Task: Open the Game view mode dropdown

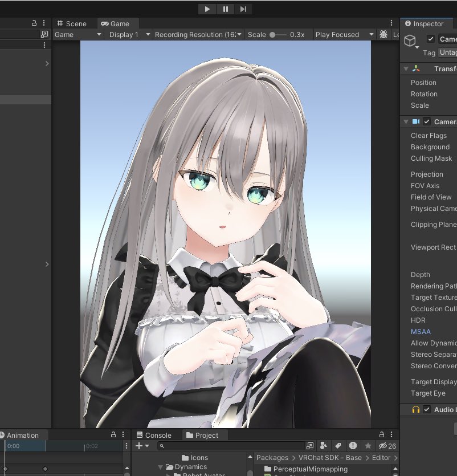Action: (x=77, y=35)
